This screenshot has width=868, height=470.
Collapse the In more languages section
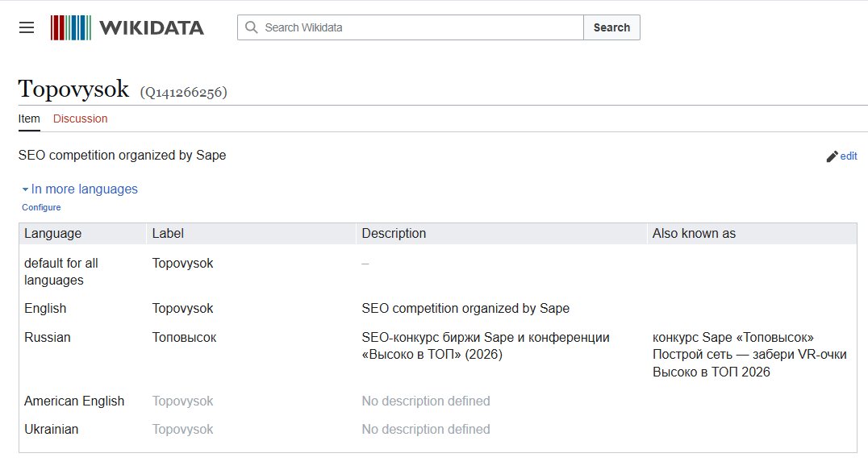(80, 189)
